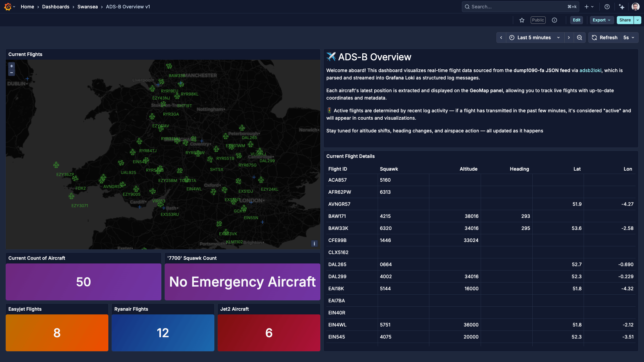This screenshot has height=362, width=644.
Task: Zoom out the time range with magnifier icon
Action: point(580,38)
